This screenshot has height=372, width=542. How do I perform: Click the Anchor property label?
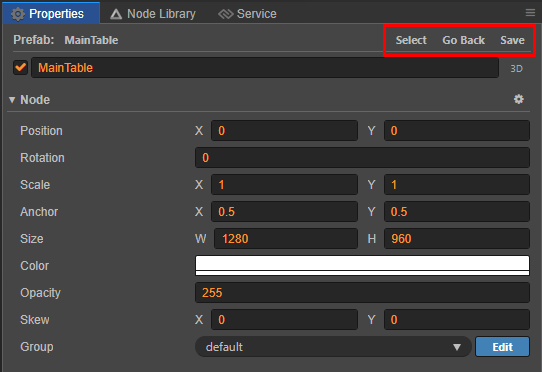[39, 212]
